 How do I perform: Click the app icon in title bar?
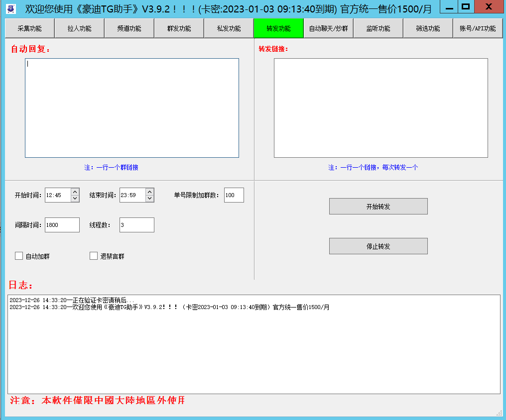pyautogui.click(x=11, y=8)
